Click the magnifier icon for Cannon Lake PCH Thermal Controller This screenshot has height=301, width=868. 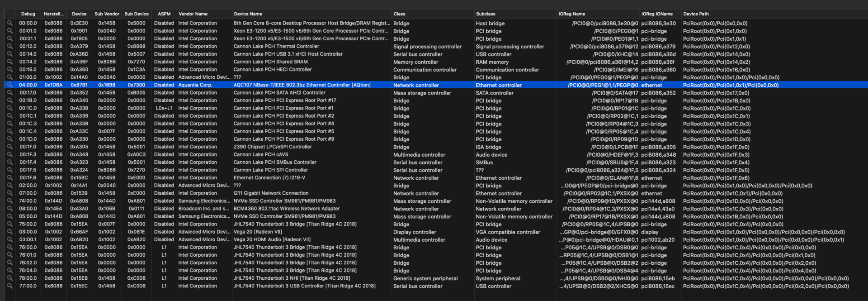coord(9,46)
